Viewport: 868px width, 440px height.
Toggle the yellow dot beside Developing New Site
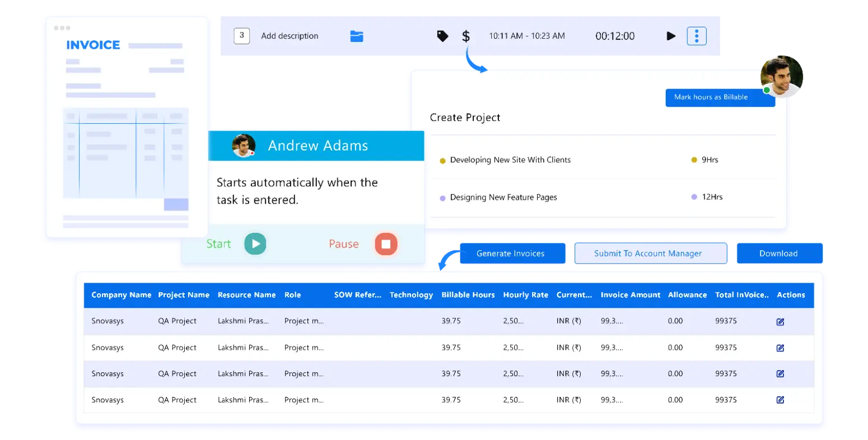point(442,160)
